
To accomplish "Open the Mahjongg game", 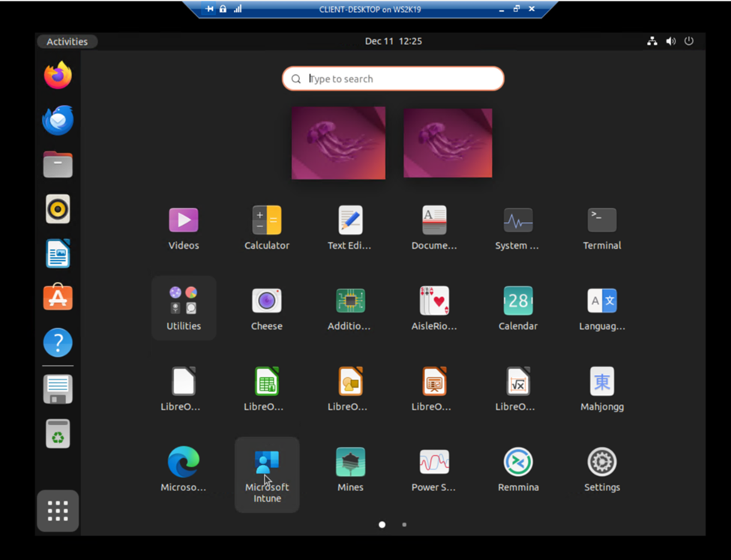I will (x=602, y=388).
